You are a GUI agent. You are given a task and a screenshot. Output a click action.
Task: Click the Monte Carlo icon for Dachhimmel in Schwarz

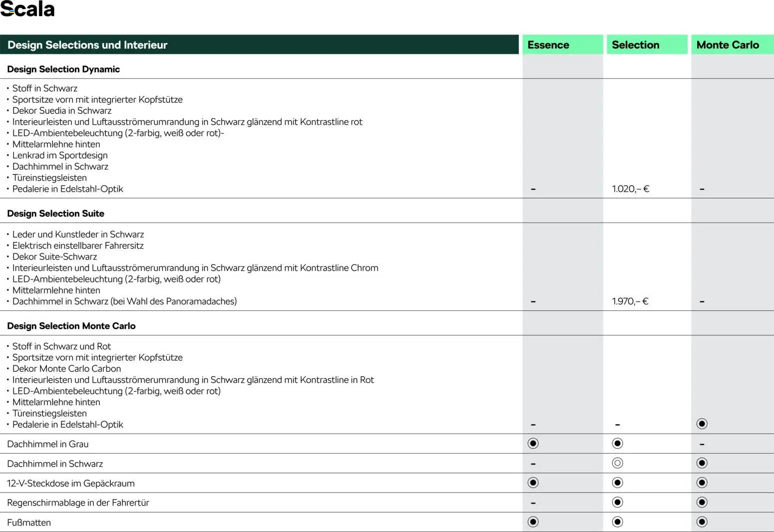[x=702, y=463]
